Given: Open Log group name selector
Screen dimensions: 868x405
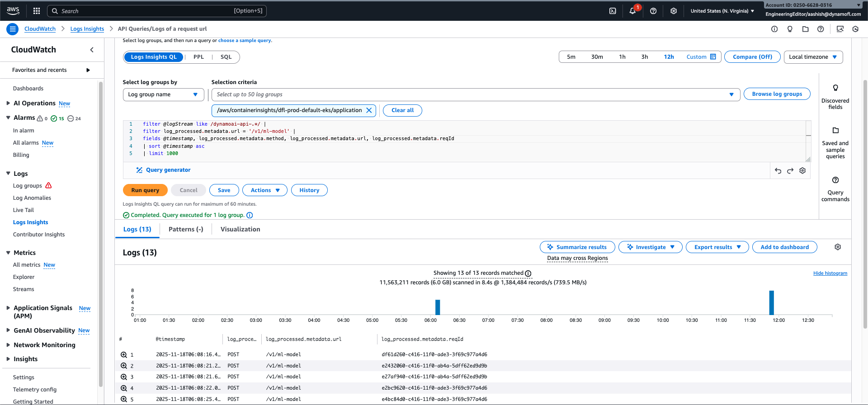Looking at the screenshot, I should click(x=163, y=94).
